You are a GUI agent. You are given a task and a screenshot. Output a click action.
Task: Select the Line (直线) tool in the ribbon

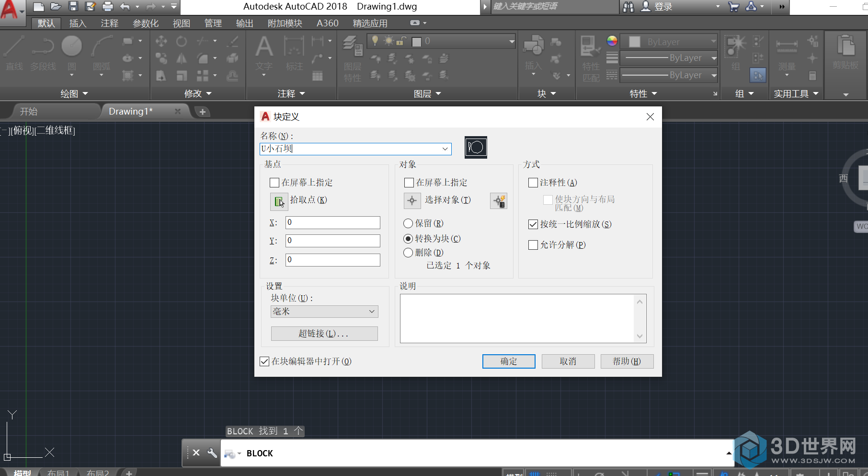click(x=14, y=53)
